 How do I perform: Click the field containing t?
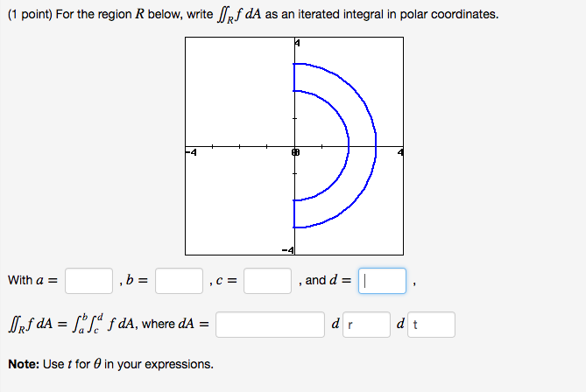[431, 325]
